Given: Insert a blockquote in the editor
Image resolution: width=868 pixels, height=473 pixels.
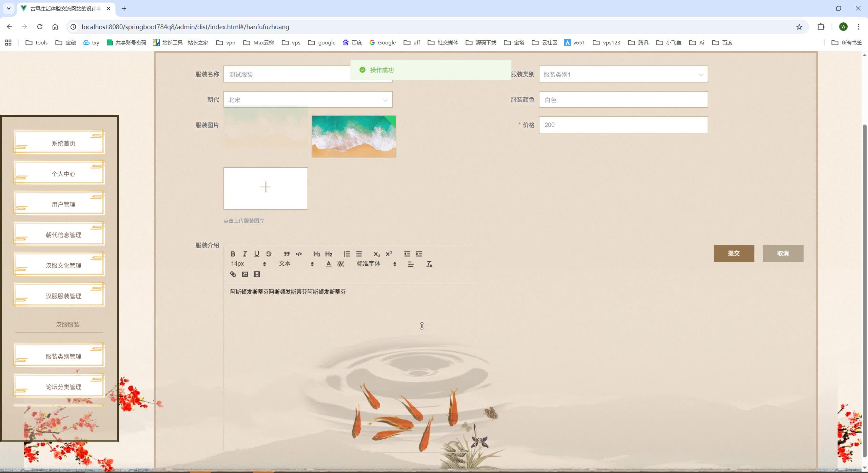Looking at the screenshot, I should 287,254.
